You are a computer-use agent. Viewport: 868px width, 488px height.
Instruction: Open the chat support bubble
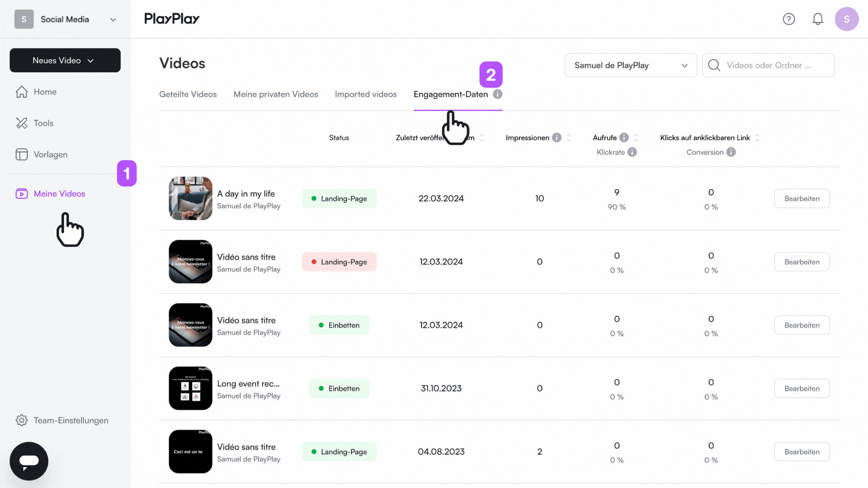[29, 461]
